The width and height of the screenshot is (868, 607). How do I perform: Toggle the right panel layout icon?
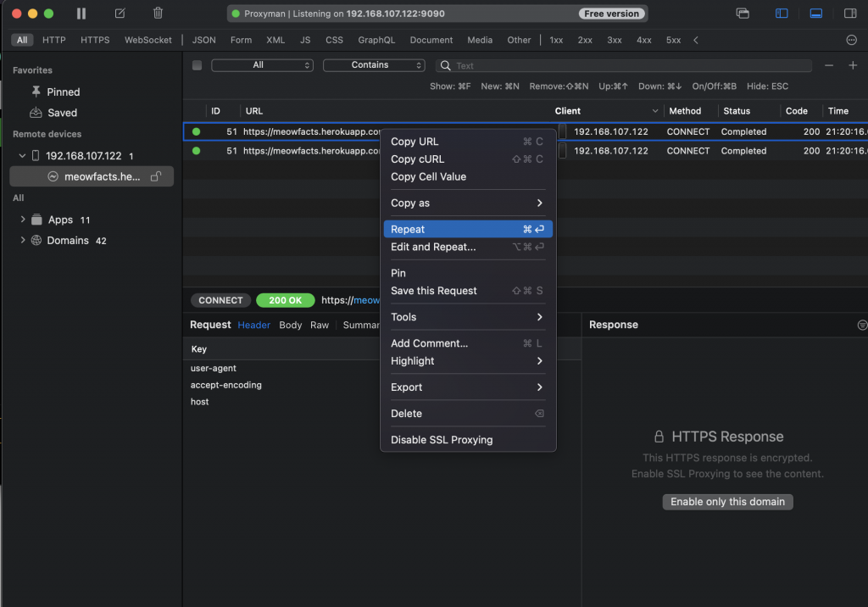[x=850, y=14]
